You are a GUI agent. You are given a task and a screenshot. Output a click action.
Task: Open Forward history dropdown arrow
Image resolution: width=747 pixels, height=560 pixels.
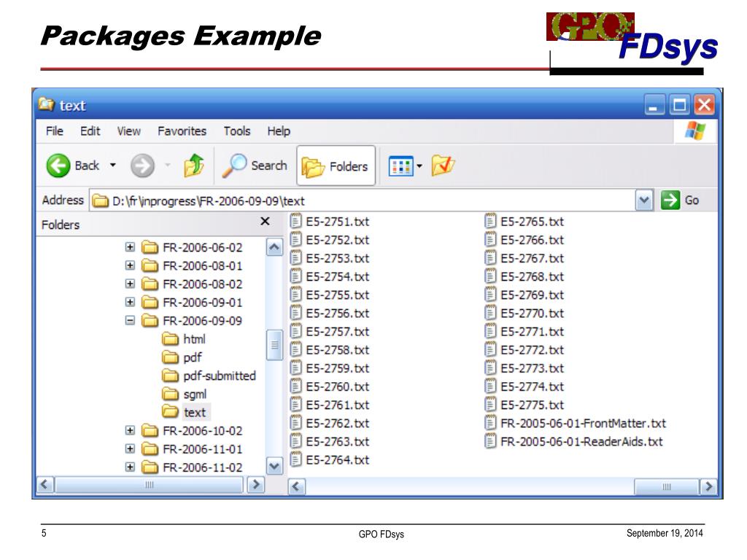(x=168, y=166)
